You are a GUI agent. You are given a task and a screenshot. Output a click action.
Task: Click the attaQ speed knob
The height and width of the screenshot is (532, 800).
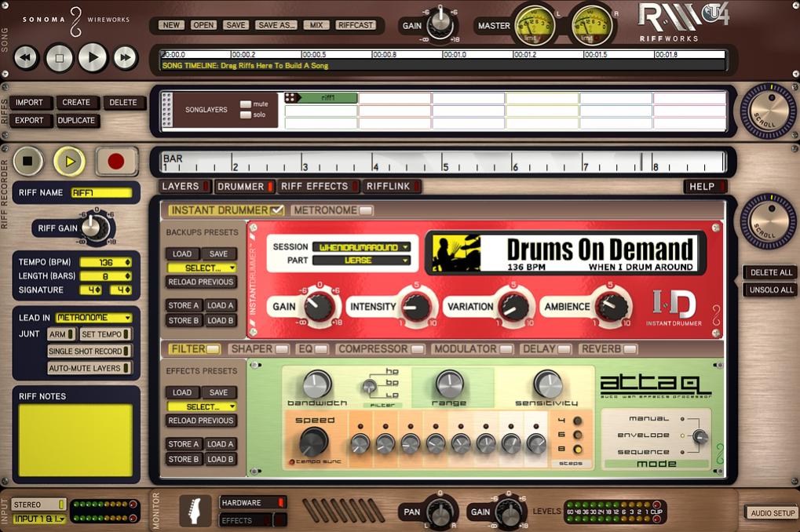(x=313, y=441)
